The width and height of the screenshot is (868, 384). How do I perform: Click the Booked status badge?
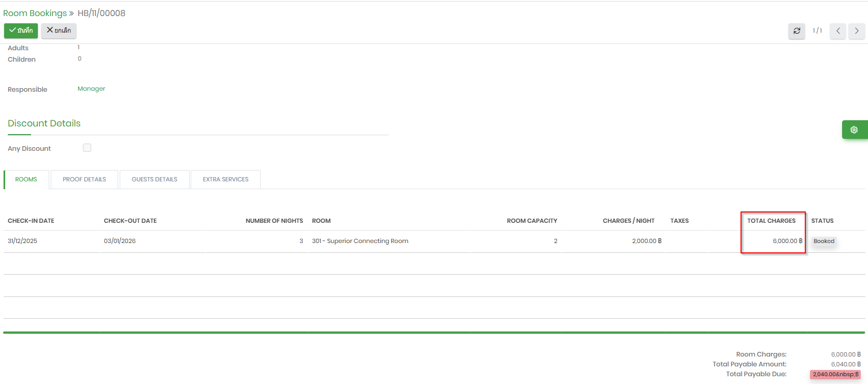[823, 241]
